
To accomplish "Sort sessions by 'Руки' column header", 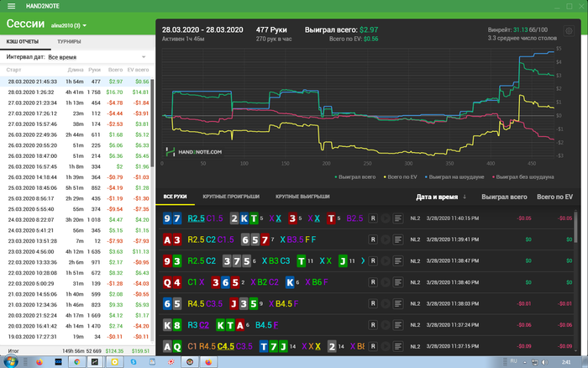I will pyautogui.click(x=94, y=70).
